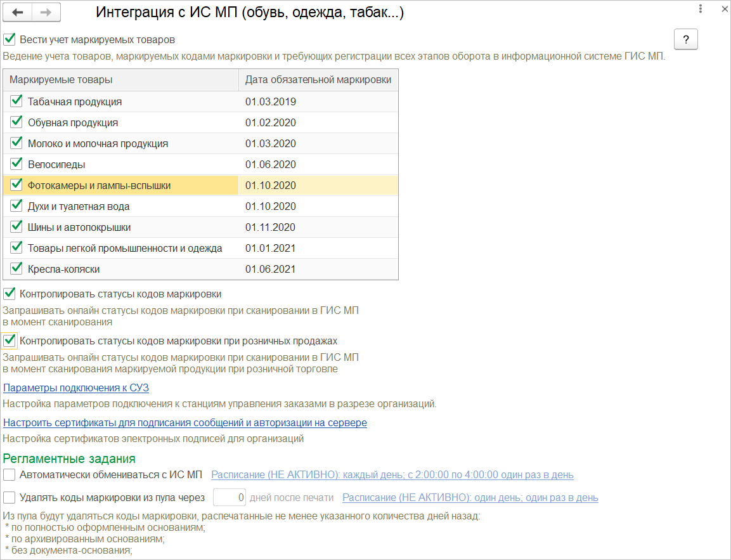Click 'Маркируемые товары' column header
The width and height of the screenshot is (731, 560).
pyautogui.click(x=120, y=80)
